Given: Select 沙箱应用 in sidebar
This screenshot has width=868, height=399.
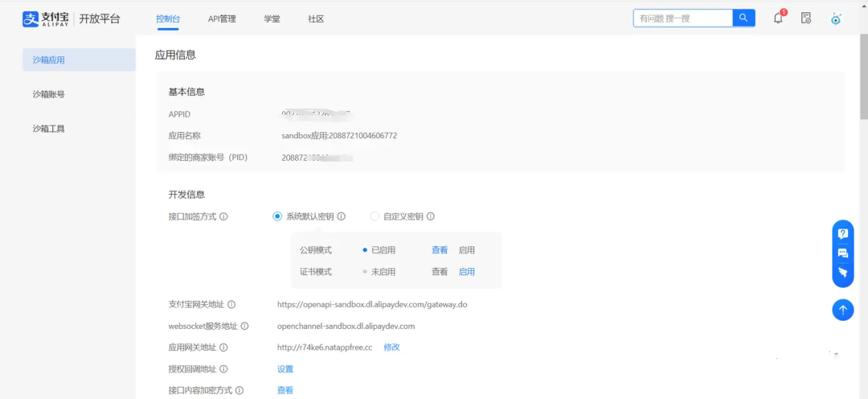Looking at the screenshot, I should [79, 60].
